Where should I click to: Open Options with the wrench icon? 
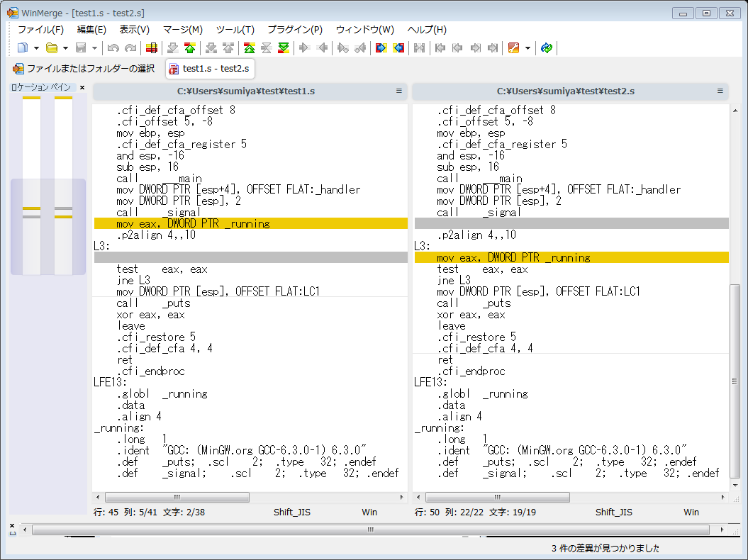(514, 47)
